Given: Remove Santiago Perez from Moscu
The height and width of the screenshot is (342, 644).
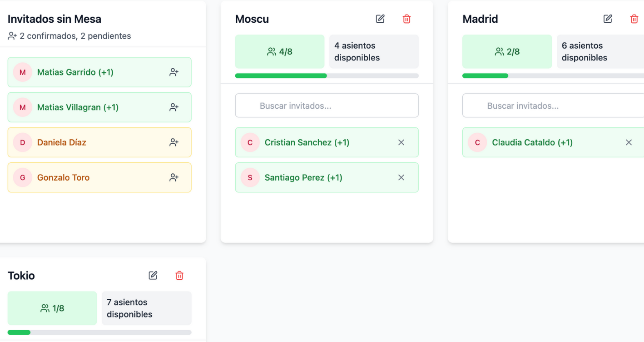Looking at the screenshot, I should point(401,177).
